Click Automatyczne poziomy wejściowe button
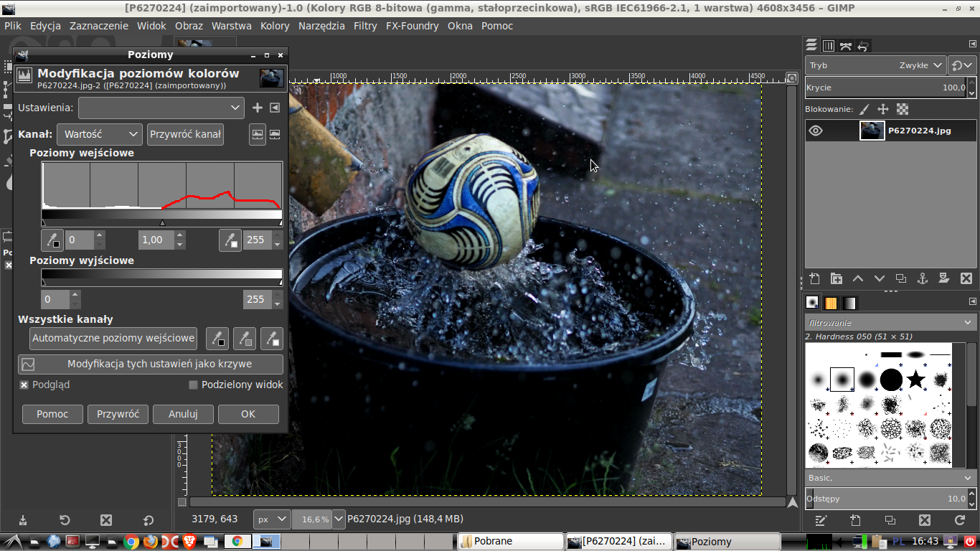The width and height of the screenshot is (980, 551). pyautogui.click(x=113, y=338)
